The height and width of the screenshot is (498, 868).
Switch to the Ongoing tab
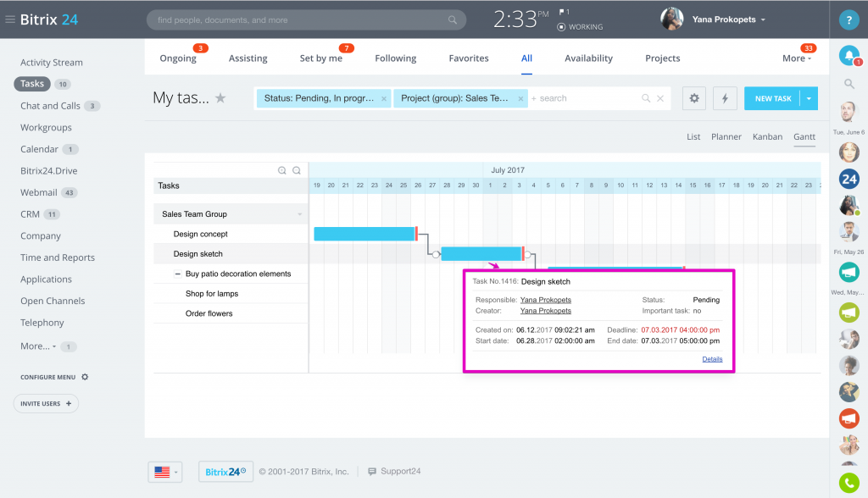(178, 58)
